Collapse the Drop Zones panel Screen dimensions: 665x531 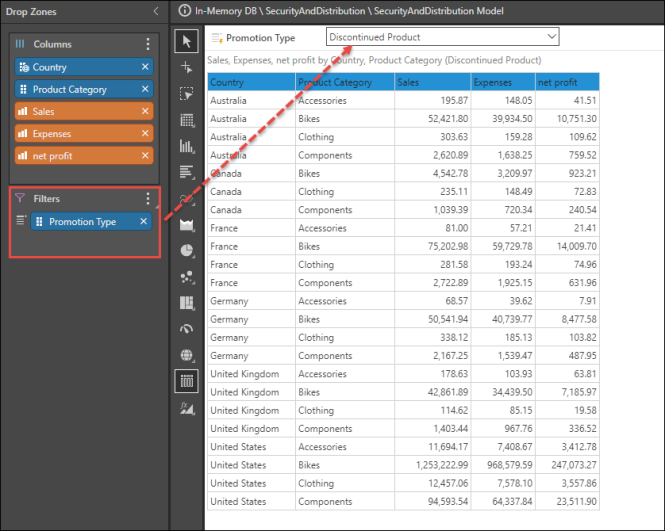(x=155, y=11)
